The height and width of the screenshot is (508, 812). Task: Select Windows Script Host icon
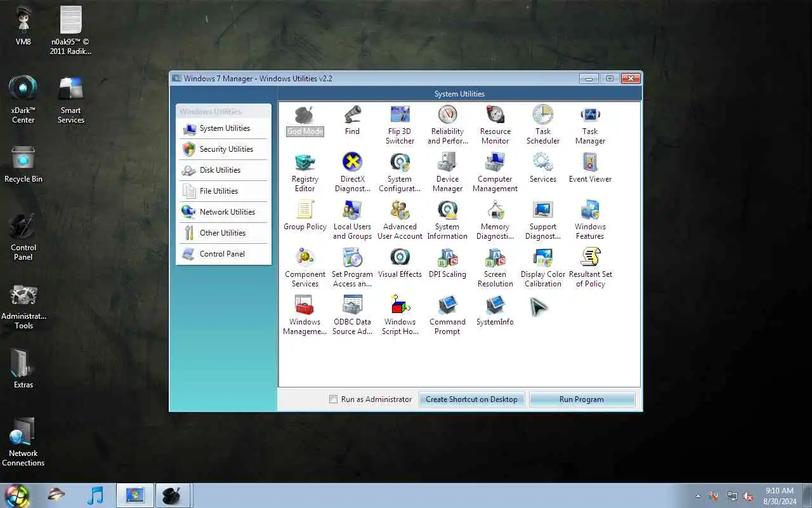400,305
